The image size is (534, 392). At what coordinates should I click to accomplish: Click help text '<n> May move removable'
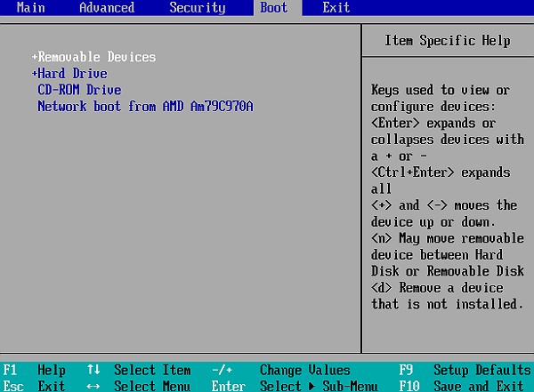(x=448, y=238)
